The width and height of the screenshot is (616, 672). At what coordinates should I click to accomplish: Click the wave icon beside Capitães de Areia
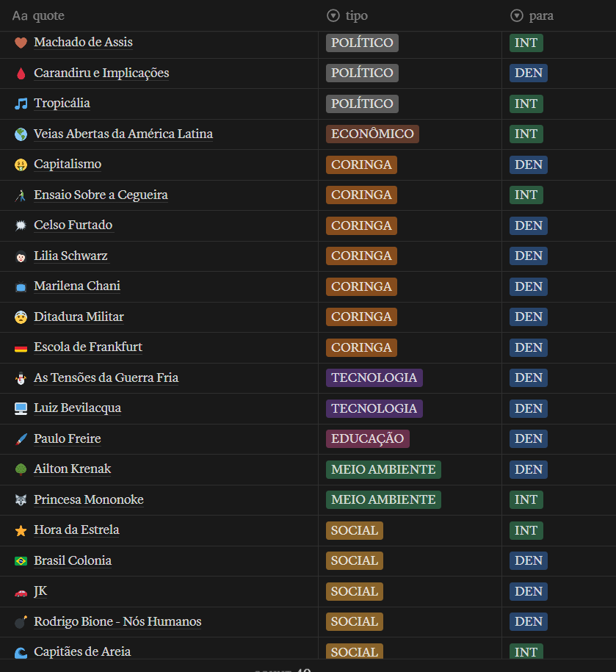[x=21, y=652]
